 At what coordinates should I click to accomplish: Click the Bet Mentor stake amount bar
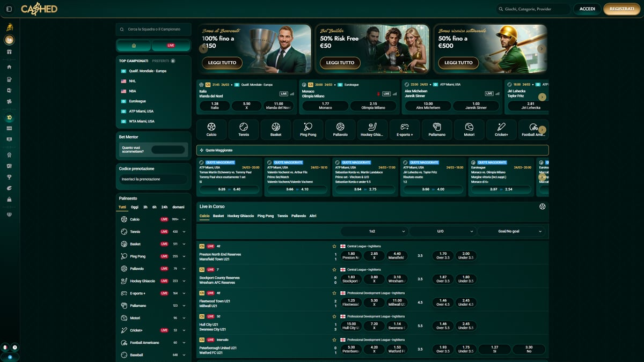tap(168, 150)
